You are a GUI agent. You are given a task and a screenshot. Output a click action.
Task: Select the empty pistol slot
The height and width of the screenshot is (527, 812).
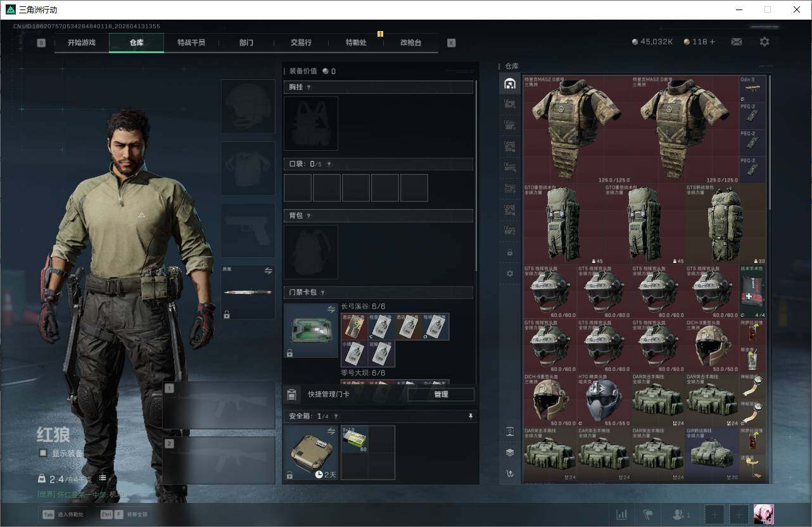click(248, 230)
